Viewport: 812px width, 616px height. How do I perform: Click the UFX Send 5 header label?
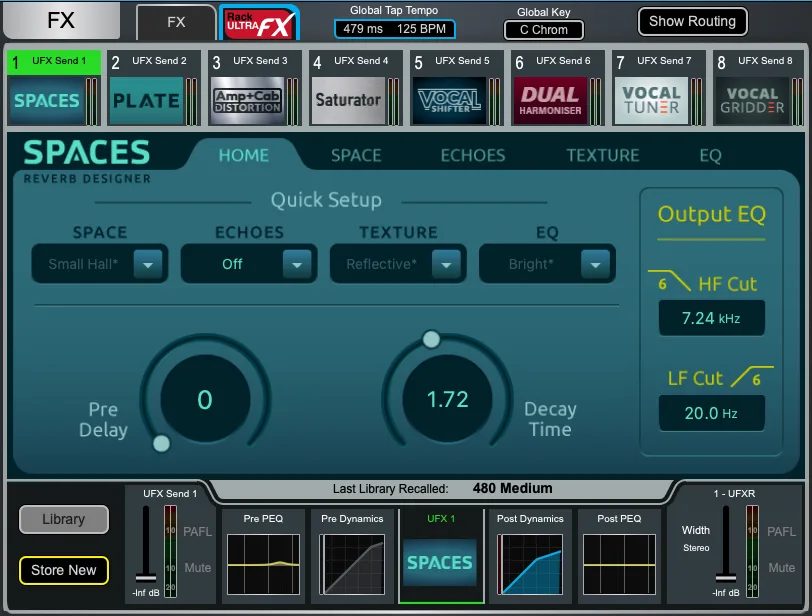point(462,61)
